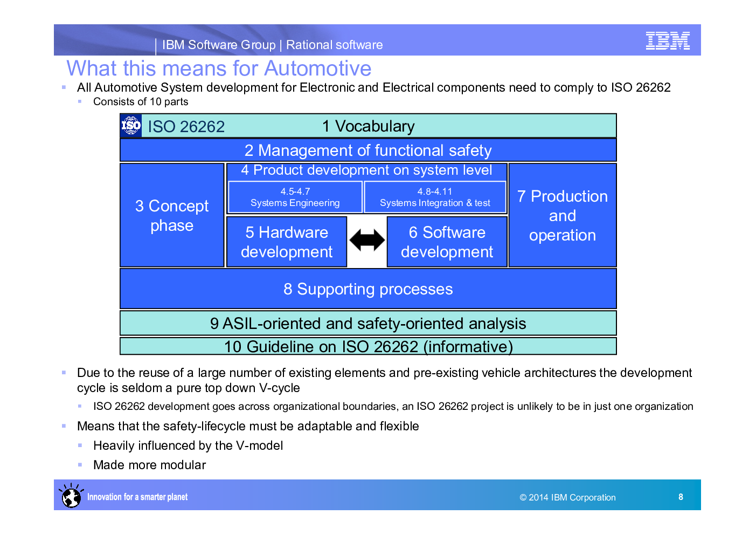Click '4.5-4.7 Systems Engineering' box
This screenshot has height=535, width=756.
(295, 197)
